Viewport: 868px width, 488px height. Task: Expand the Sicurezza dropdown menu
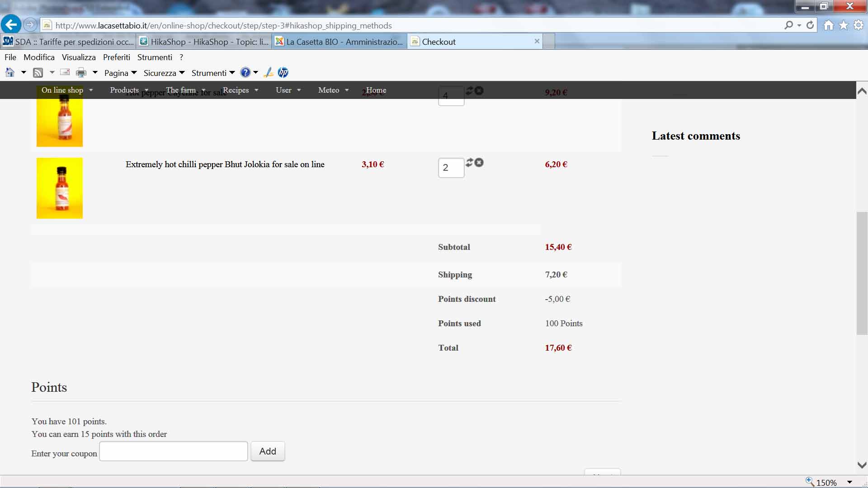pyautogui.click(x=164, y=73)
